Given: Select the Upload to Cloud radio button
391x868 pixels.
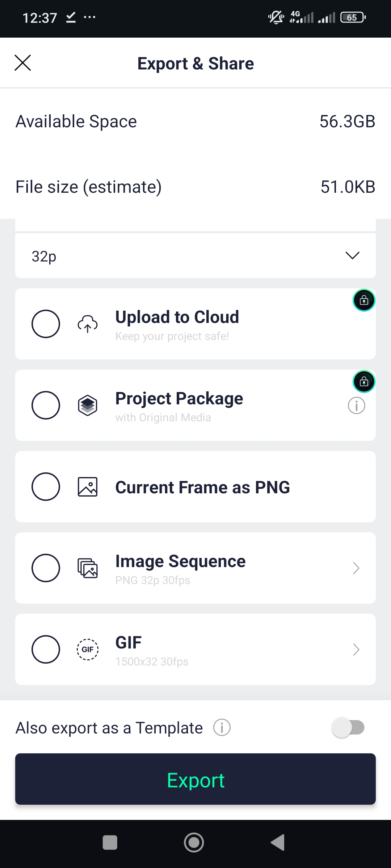Looking at the screenshot, I should (x=46, y=324).
